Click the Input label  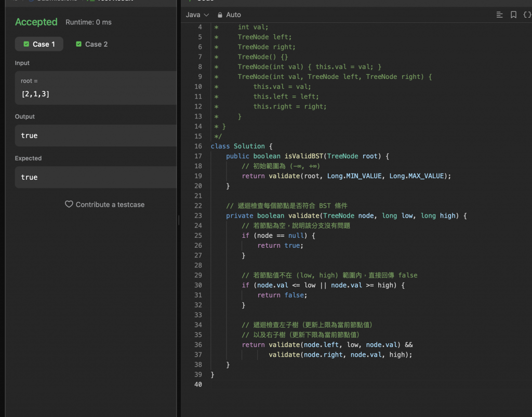[22, 63]
